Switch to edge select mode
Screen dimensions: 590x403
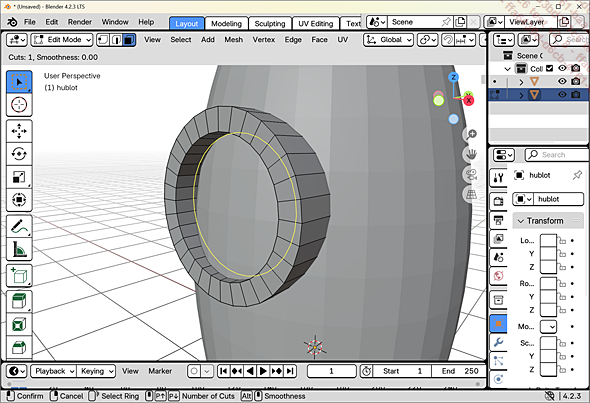pyautogui.click(x=116, y=40)
